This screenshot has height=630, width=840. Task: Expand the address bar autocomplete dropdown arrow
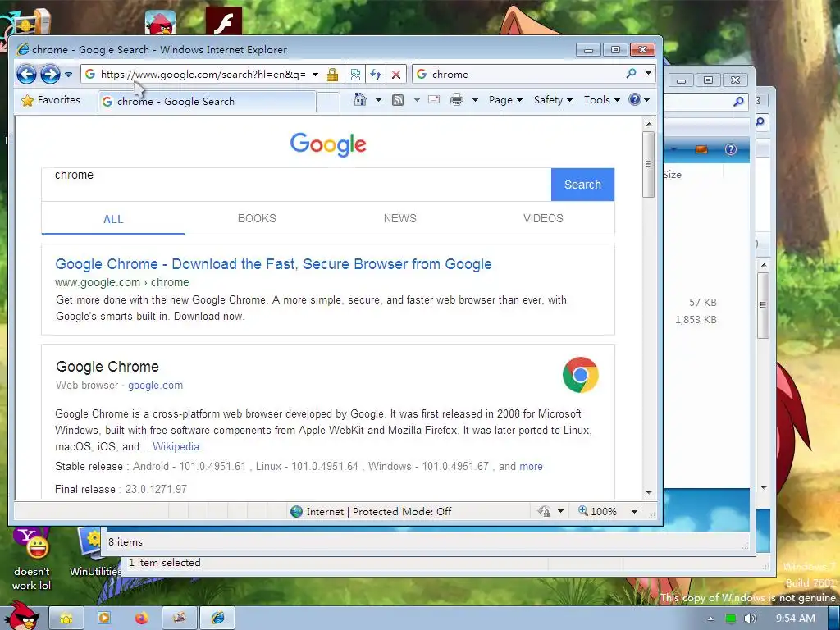[316, 75]
